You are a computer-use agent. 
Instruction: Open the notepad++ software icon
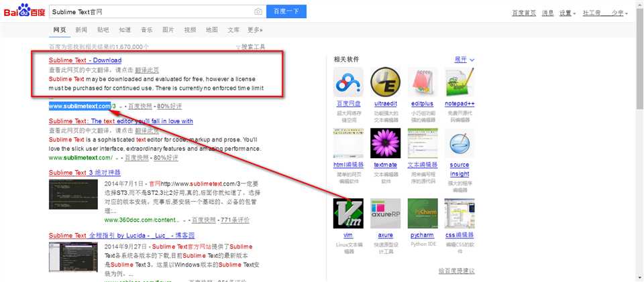click(460, 82)
